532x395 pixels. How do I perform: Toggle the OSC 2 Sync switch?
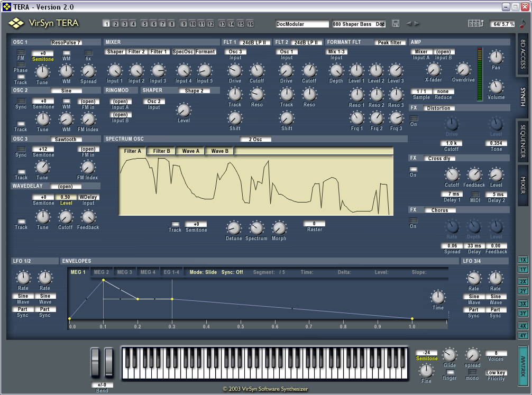21,101
